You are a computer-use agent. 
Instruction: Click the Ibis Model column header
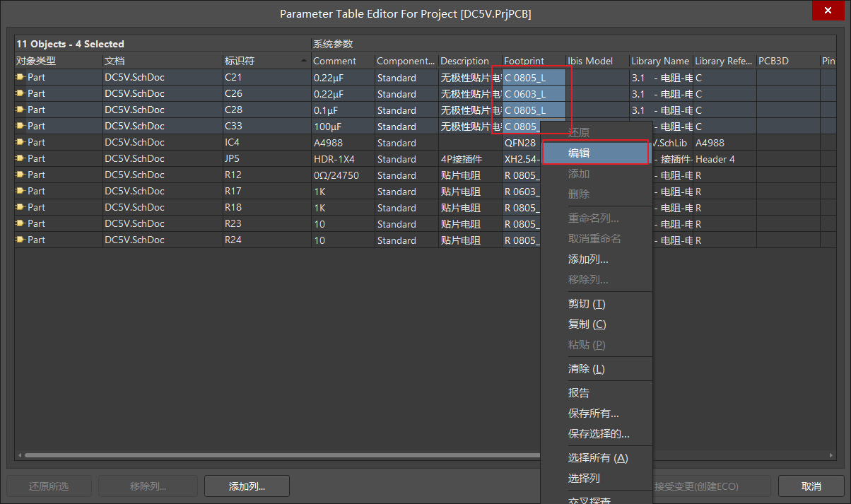597,61
